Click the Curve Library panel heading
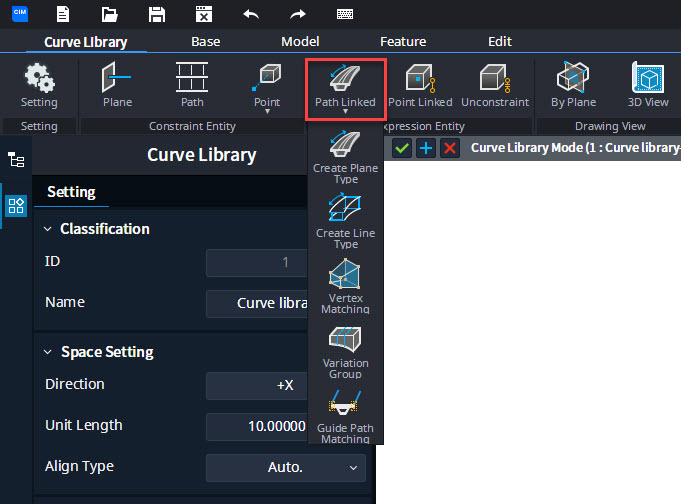681x504 pixels. tap(202, 155)
